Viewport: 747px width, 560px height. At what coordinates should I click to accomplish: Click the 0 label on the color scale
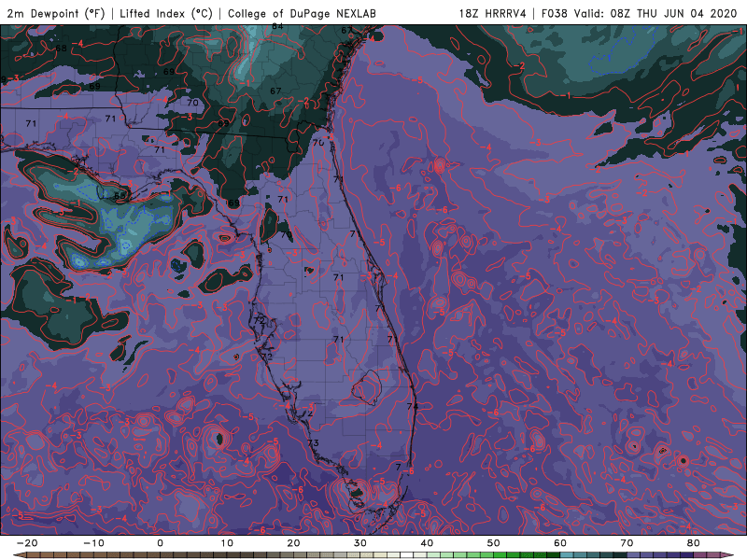click(160, 543)
